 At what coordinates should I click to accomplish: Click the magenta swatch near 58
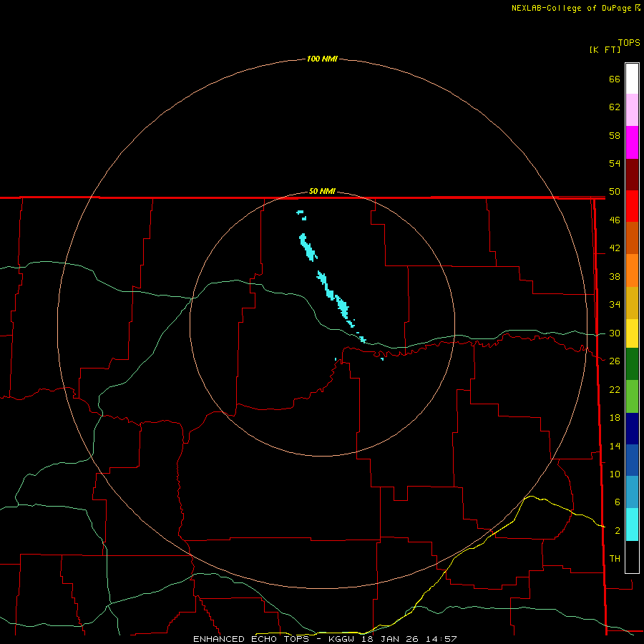[x=632, y=142]
